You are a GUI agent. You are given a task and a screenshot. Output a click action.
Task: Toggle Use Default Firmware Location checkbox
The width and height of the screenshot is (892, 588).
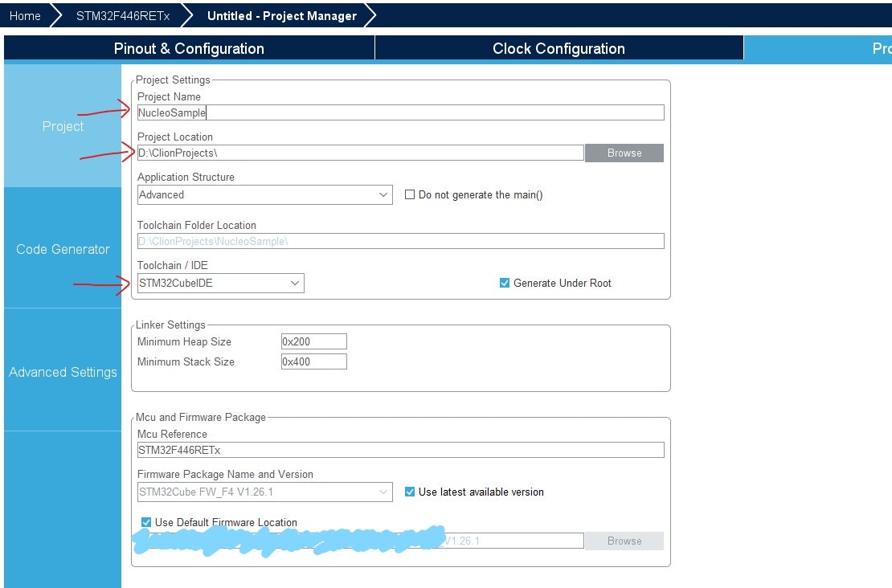coord(146,522)
